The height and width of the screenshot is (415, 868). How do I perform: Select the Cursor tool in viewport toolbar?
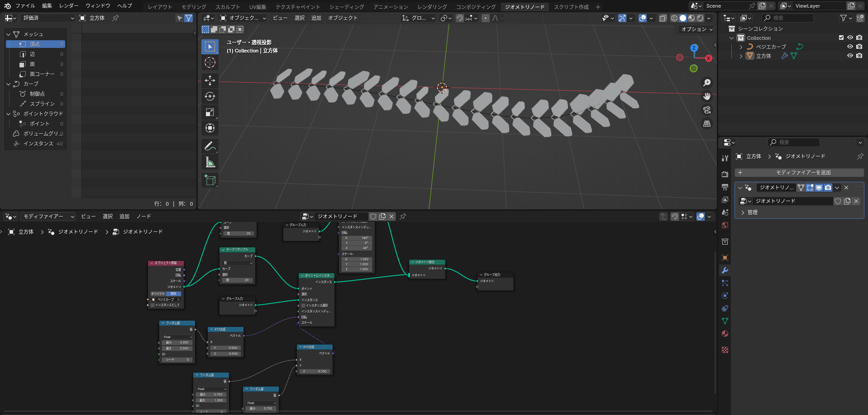(210, 62)
